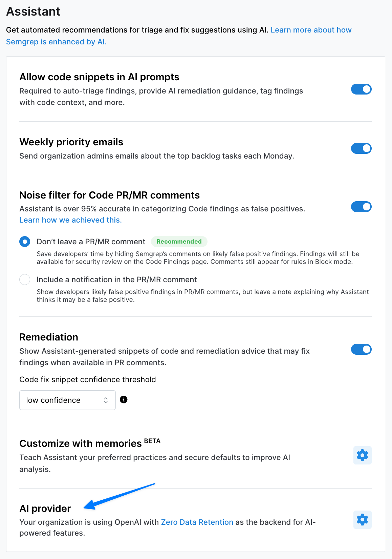Viewport: 392px width, 559px height.
Task: Disable Allow code snippets in AI prompts
Action: point(361,89)
